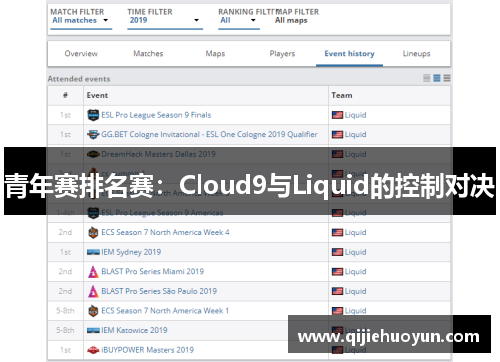
Task: Select the faded left view-mode icon
Action: 427,78
